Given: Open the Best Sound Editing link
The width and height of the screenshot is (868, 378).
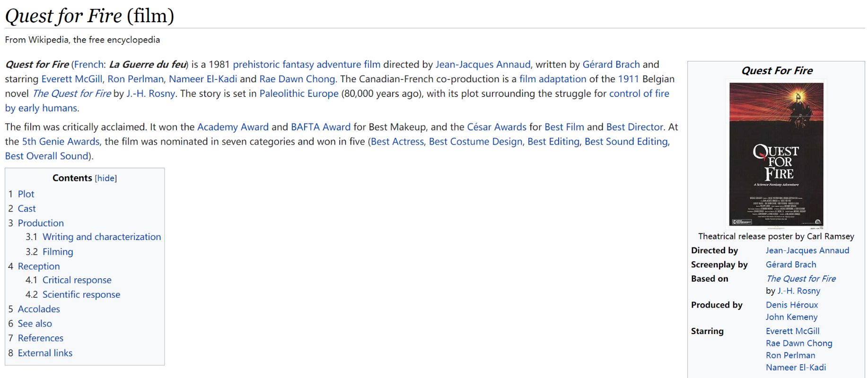Looking at the screenshot, I should tap(626, 141).
